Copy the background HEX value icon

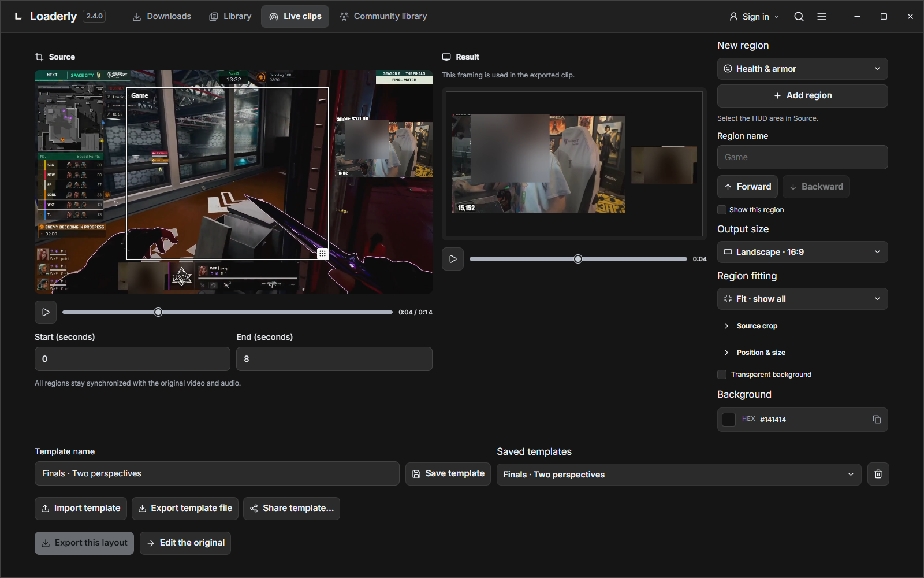(877, 419)
